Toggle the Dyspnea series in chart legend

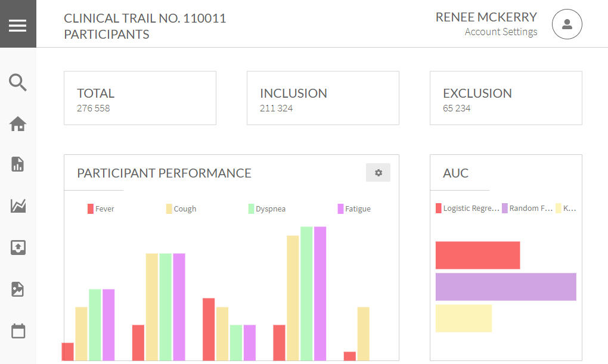tap(266, 209)
